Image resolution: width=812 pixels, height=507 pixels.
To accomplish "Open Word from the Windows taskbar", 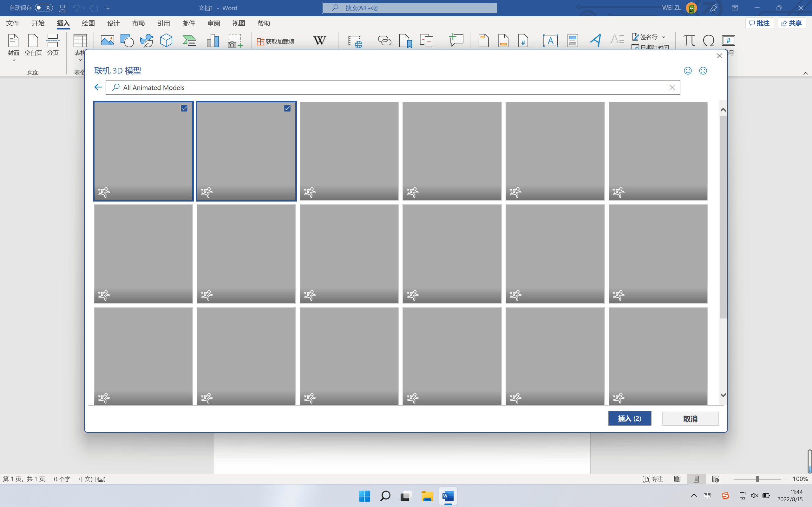I will click(448, 496).
